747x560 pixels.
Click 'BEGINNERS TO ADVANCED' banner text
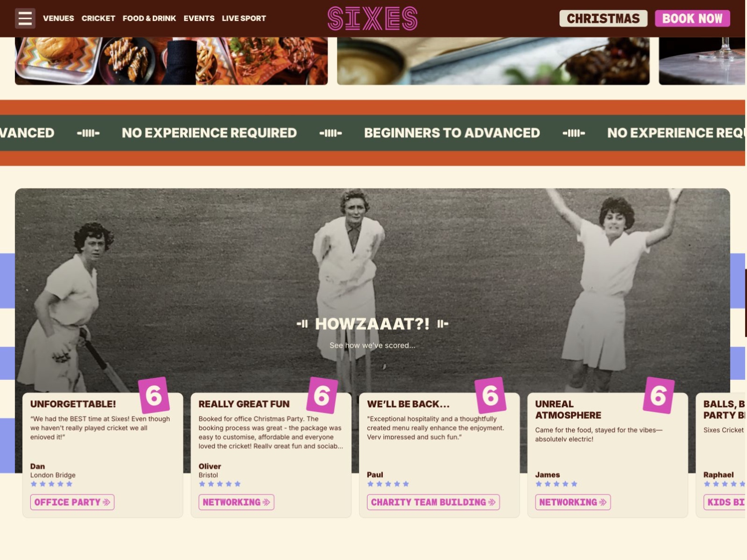click(x=452, y=133)
